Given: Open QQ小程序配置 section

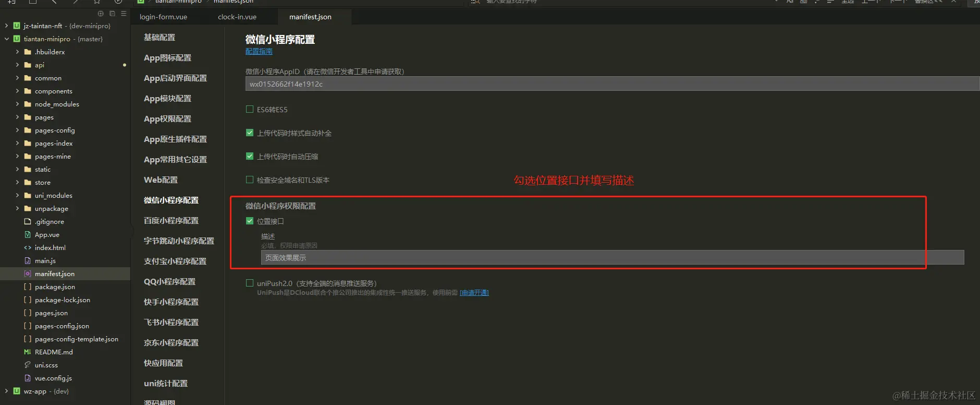Looking at the screenshot, I should tap(169, 281).
